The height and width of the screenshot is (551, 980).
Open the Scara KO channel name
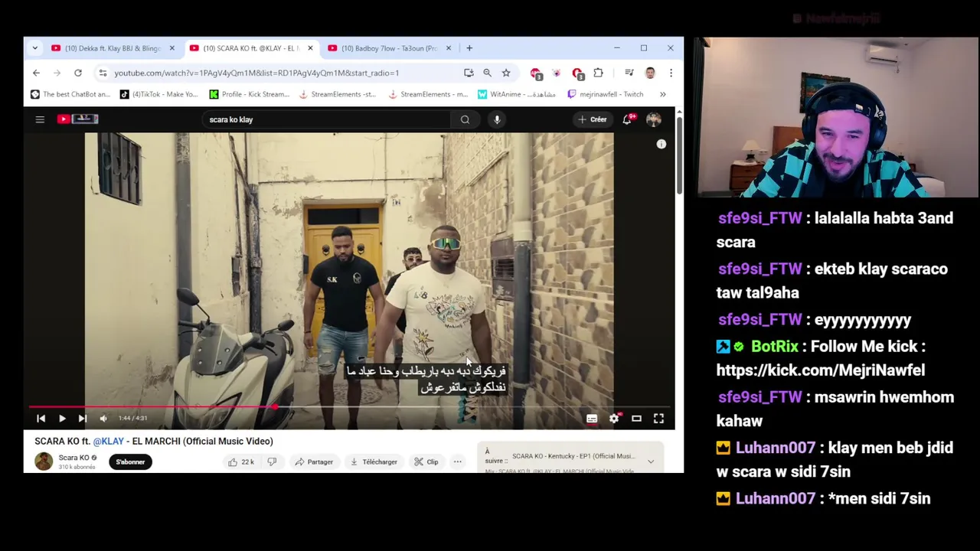click(73, 458)
